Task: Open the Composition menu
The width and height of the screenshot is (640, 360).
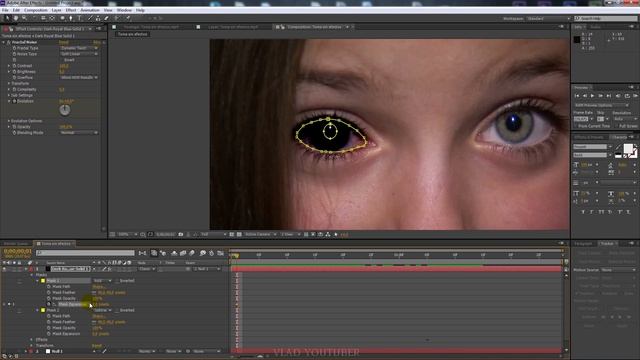Action: pos(36,10)
